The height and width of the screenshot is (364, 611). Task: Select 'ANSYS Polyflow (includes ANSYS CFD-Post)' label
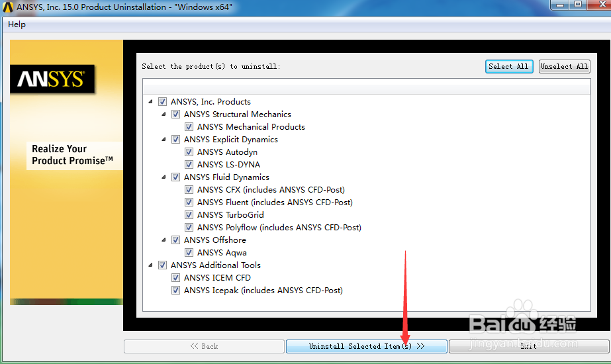(279, 227)
